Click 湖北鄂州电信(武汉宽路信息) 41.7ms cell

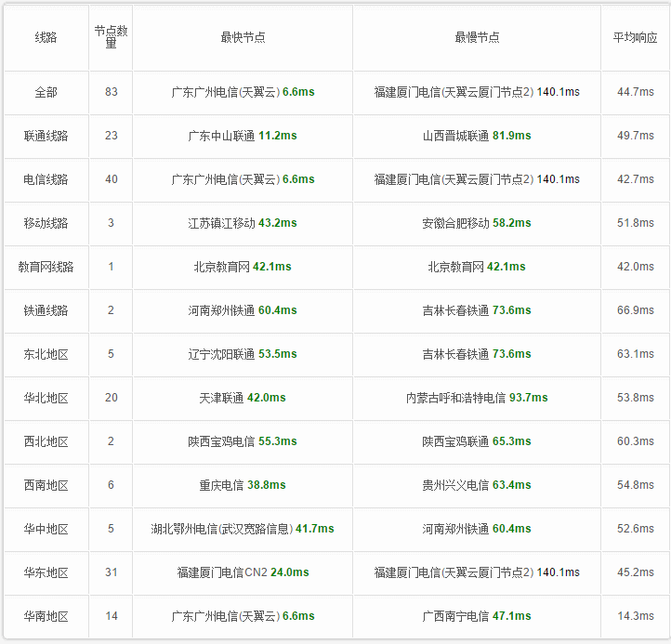243,529
